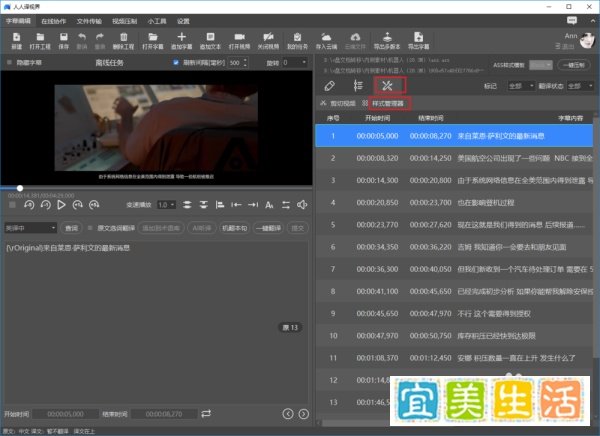Open the wrench and screwdriver tools icon
600x436 pixels.
pos(387,85)
